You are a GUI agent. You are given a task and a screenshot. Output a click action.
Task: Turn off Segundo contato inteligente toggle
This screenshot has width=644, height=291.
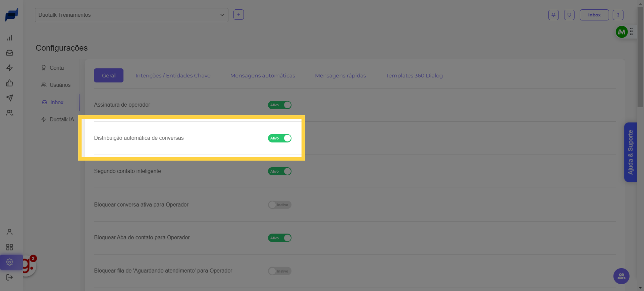279,171
